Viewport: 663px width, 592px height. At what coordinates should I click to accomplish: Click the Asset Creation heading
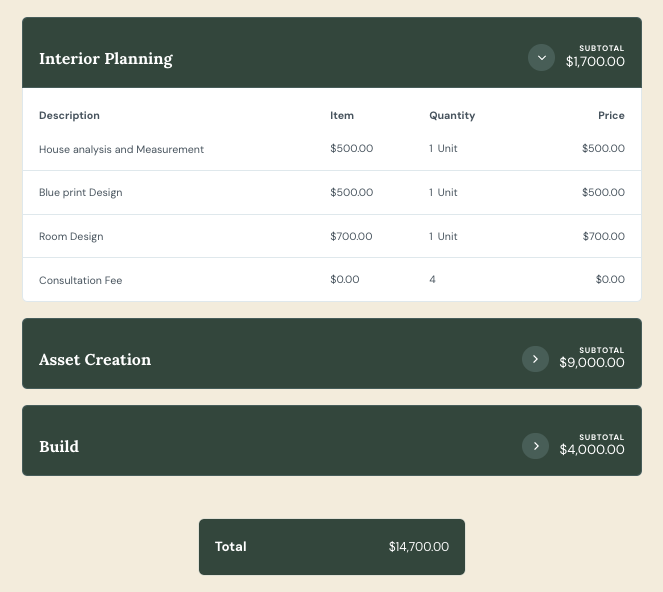pos(95,360)
